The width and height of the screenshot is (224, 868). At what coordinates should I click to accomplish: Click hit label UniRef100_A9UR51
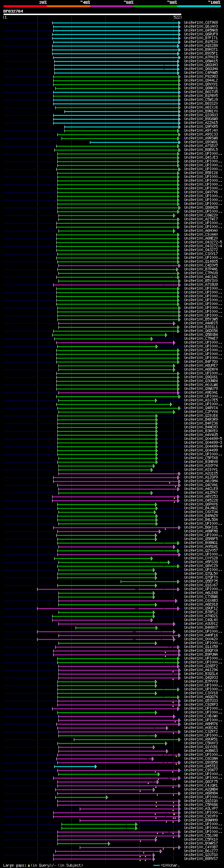point(201,739)
